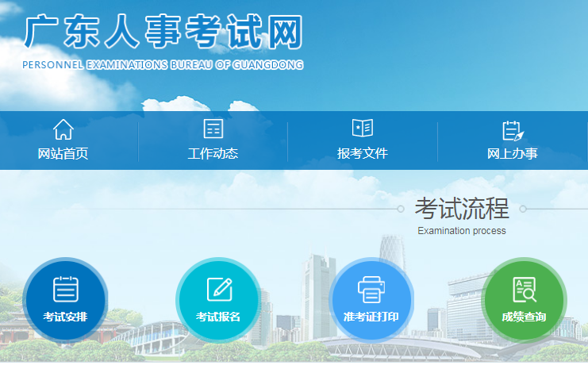Open the 网站首页 navigation label
The width and height of the screenshot is (588, 369).
coord(63,153)
